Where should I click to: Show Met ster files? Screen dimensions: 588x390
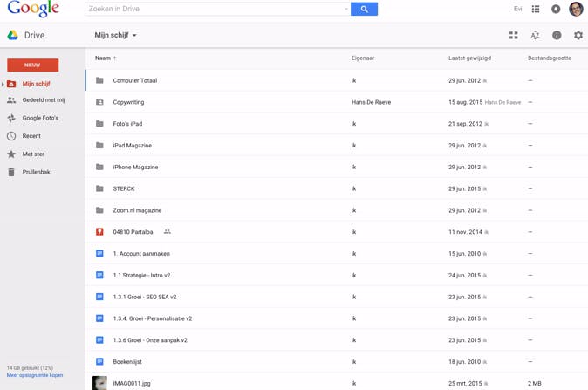pyautogui.click(x=33, y=154)
